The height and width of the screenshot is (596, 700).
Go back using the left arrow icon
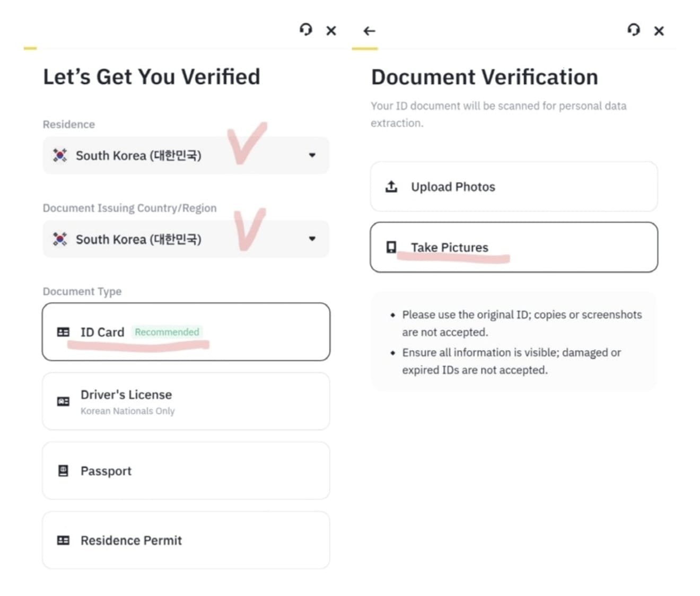tap(370, 31)
